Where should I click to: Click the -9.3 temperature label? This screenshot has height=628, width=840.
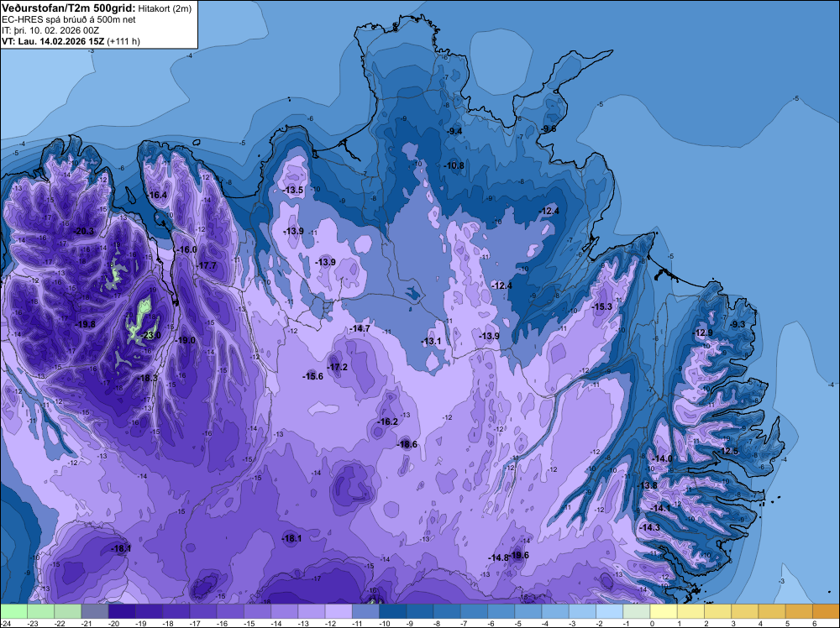738,325
